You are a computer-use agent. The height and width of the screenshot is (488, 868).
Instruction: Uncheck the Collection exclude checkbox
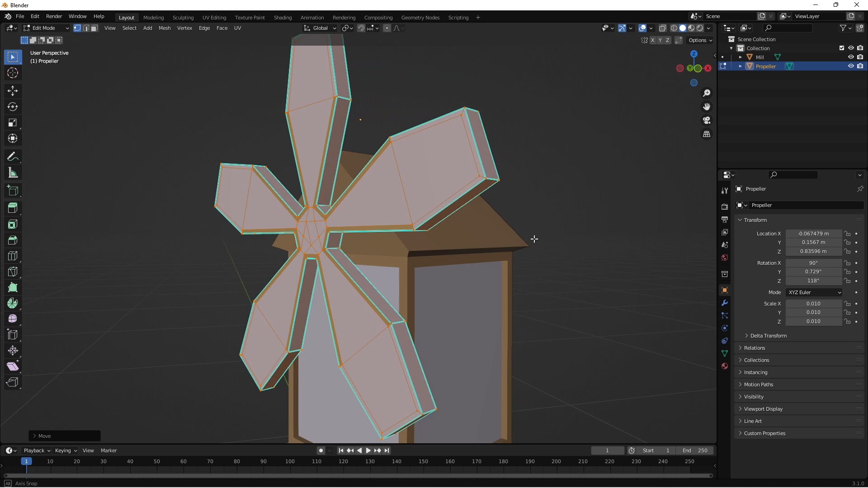point(842,48)
